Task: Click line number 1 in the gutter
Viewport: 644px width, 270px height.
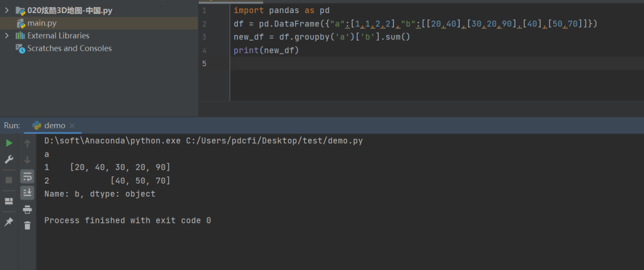Action: point(204,11)
